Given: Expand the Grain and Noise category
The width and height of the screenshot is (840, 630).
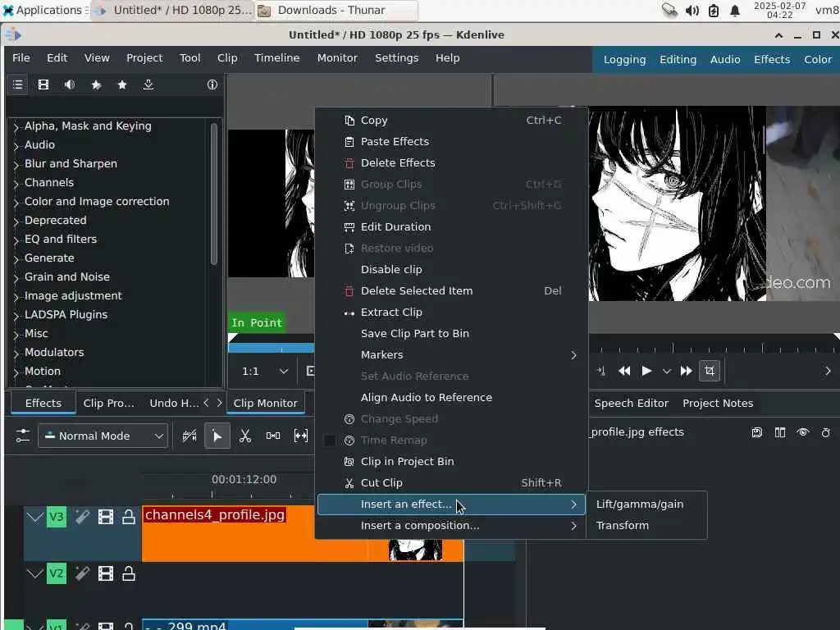Looking at the screenshot, I should tap(16, 278).
